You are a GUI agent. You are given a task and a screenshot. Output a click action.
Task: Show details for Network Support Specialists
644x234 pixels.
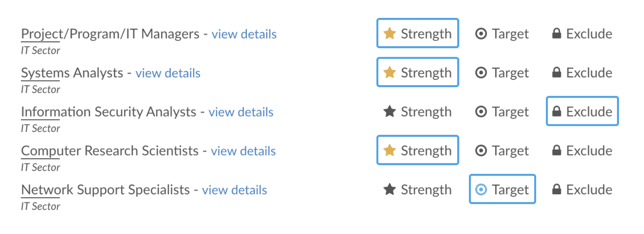click(x=234, y=190)
